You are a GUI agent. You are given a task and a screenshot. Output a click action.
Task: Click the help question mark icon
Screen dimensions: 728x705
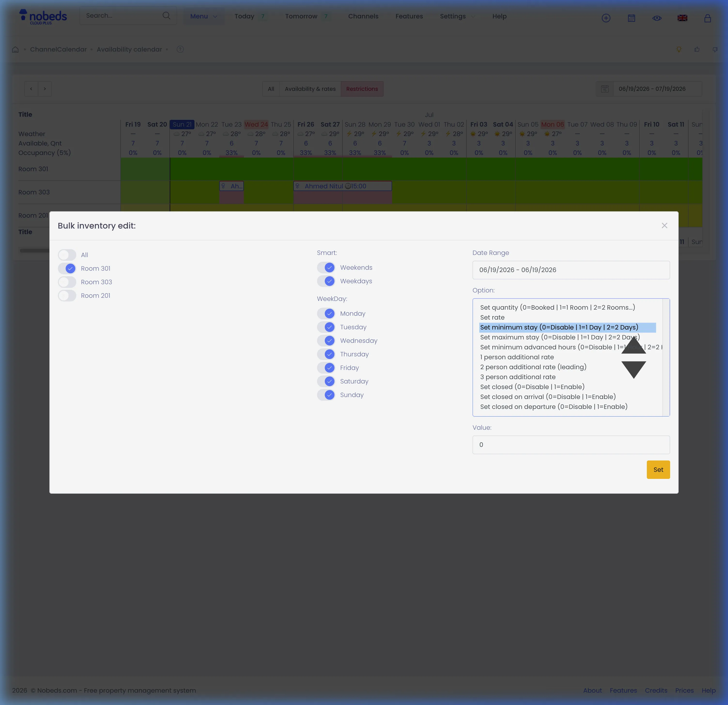click(x=180, y=49)
